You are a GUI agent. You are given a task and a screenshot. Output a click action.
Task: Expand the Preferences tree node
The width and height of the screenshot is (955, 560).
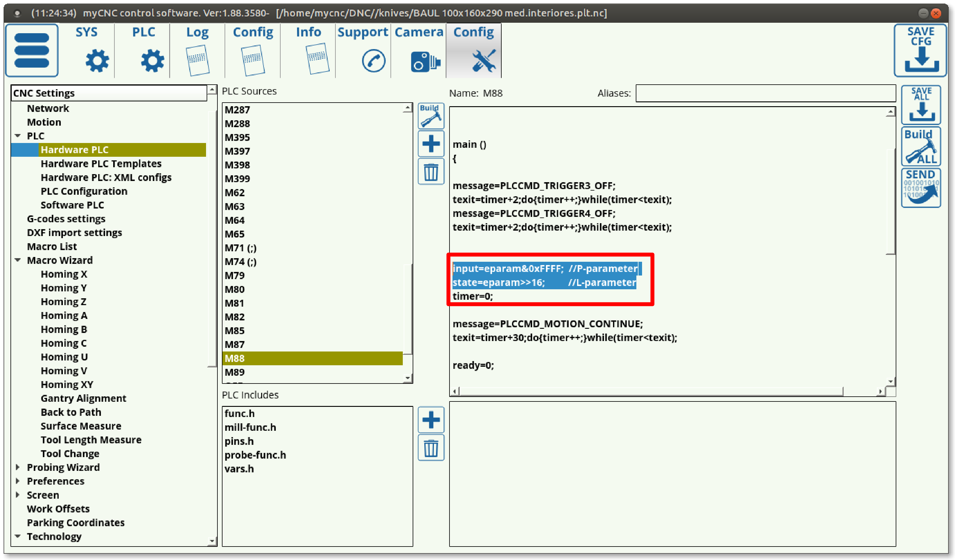(x=18, y=481)
